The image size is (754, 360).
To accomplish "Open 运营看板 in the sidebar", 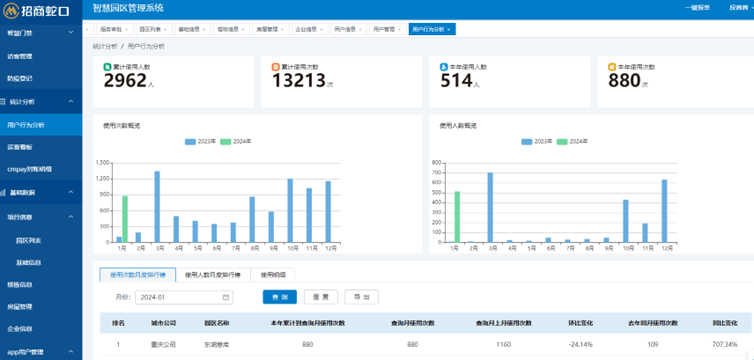I will tap(41, 147).
